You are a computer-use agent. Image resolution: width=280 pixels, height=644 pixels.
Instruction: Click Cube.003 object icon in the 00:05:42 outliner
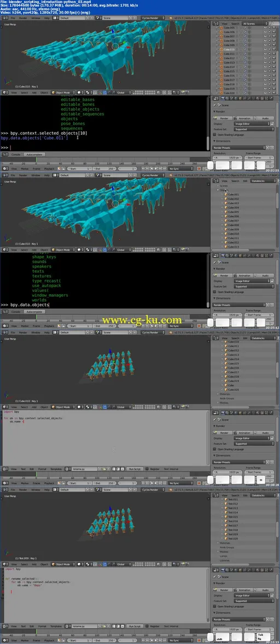point(226,203)
